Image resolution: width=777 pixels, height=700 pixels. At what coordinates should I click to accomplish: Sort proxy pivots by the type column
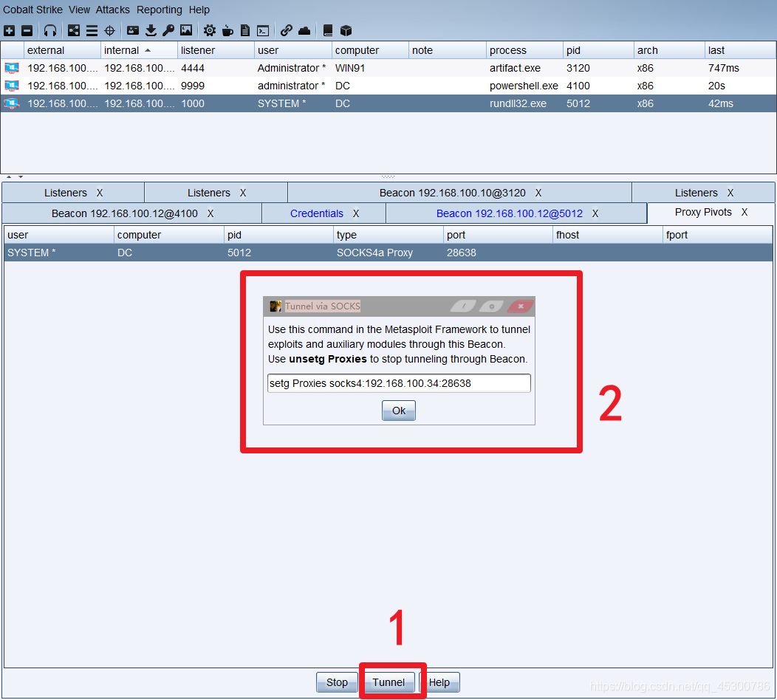tap(388, 235)
